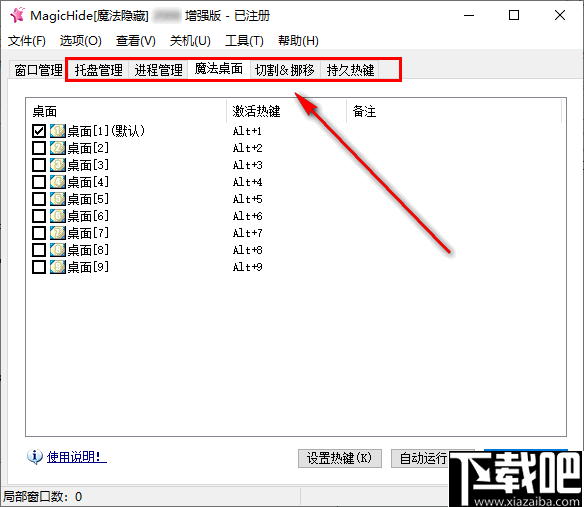
Task: Click the info icon beside 使用说明
Action: tap(35, 456)
